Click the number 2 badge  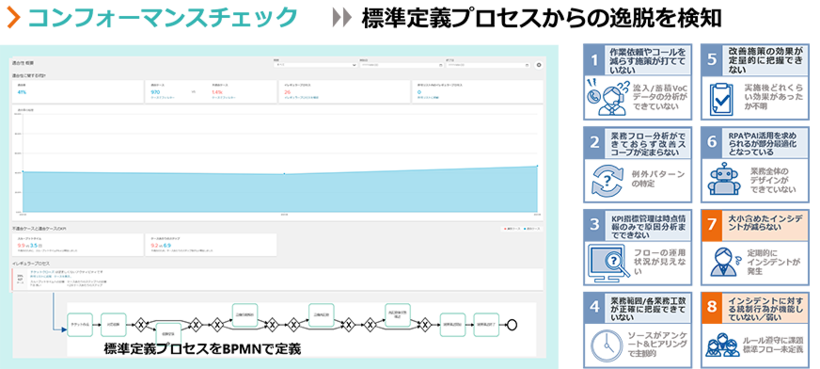tap(594, 142)
